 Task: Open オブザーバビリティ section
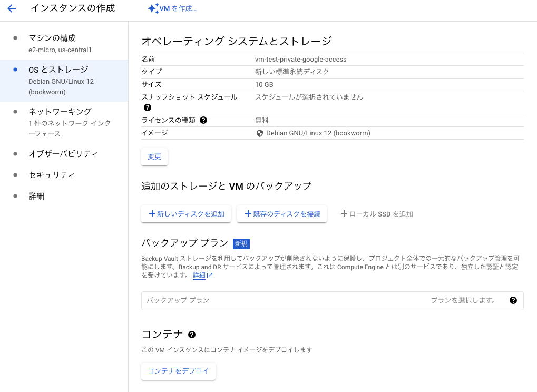tap(64, 154)
